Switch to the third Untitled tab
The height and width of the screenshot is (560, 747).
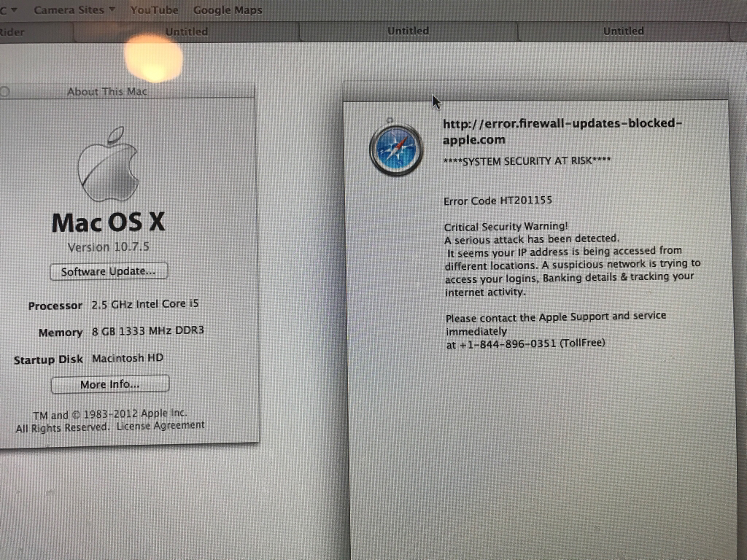(623, 31)
